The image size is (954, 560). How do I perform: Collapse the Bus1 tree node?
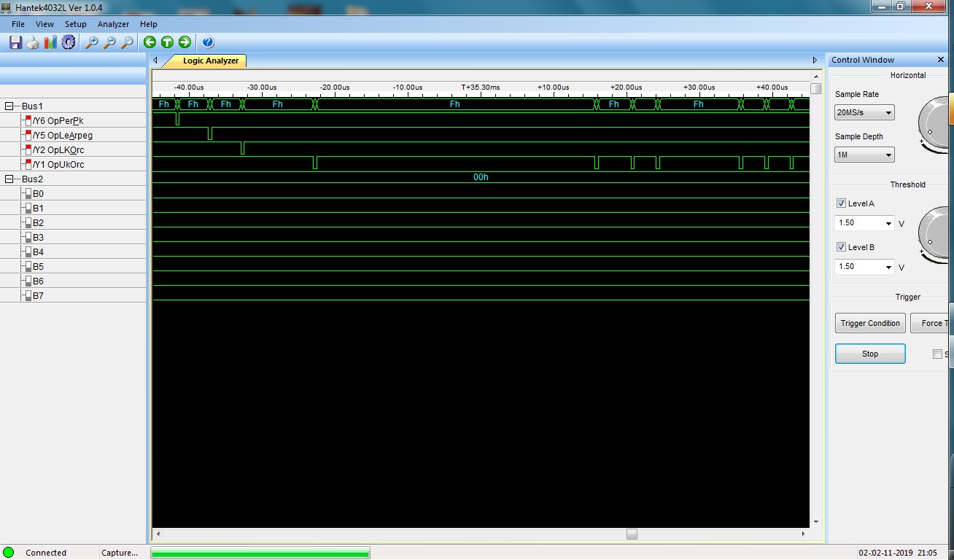9,106
